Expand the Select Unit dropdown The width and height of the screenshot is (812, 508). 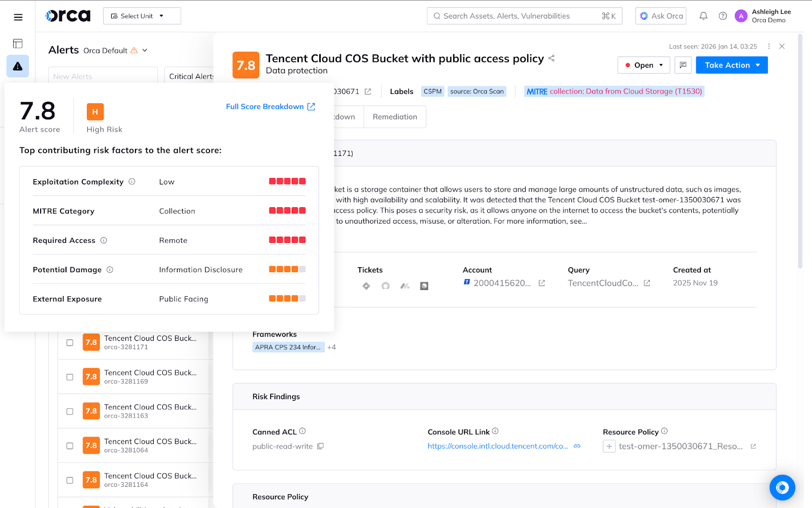click(x=142, y=16)
